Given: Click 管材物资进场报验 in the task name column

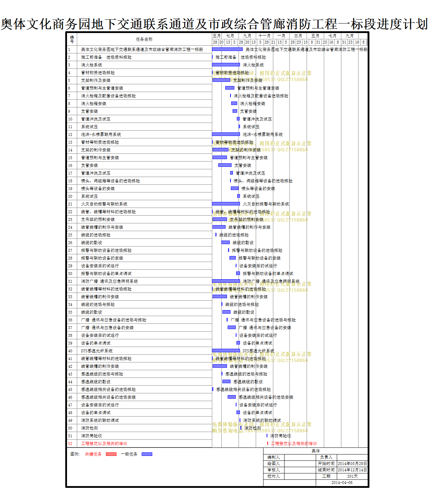Looking at the screenshot, I should (x=98, y=73).
